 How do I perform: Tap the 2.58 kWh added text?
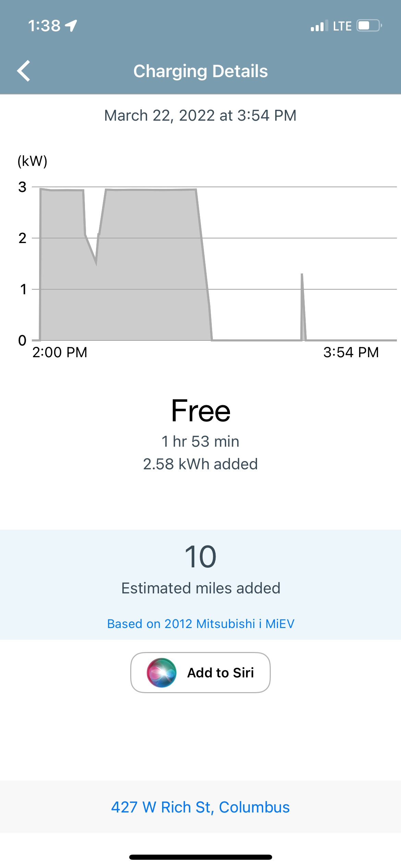click(x=200, y=464)
